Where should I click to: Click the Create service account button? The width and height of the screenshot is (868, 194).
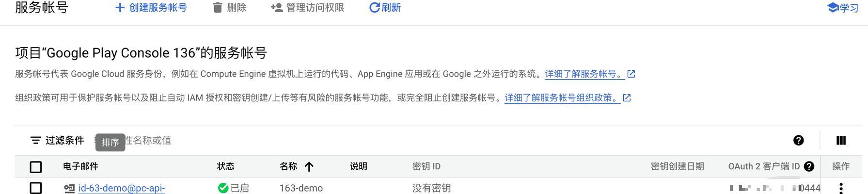(x=151, y=8)
